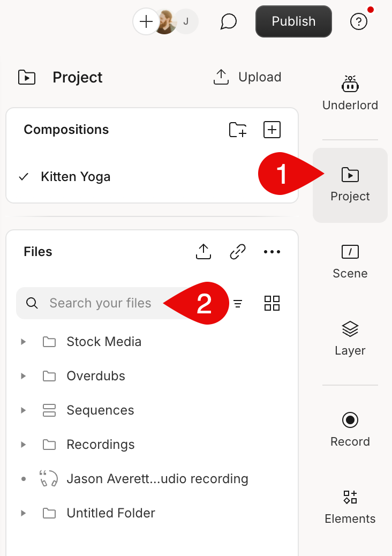392x556 pixels.
Task: Open Files more options menu
Action: click(x=272, y=252)
